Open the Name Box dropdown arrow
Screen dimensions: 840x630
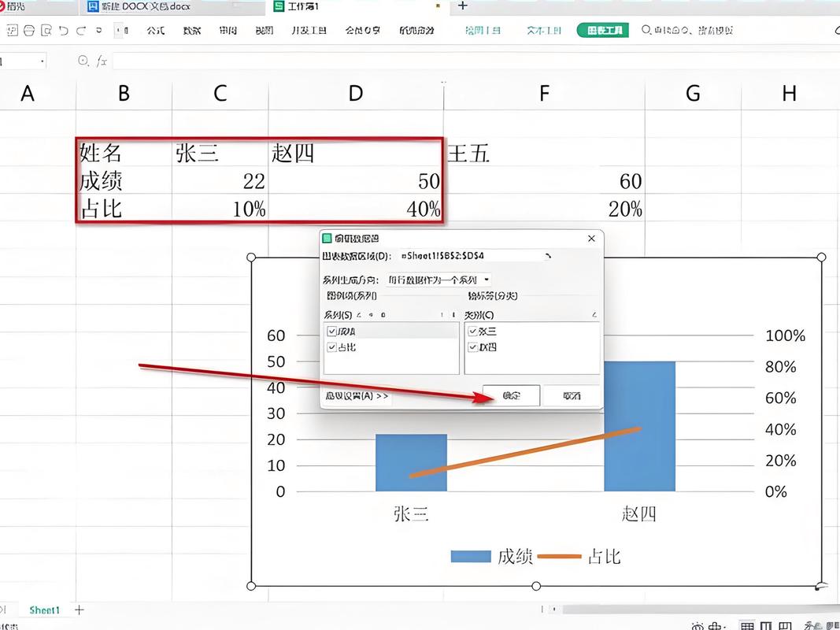(43, 61)
